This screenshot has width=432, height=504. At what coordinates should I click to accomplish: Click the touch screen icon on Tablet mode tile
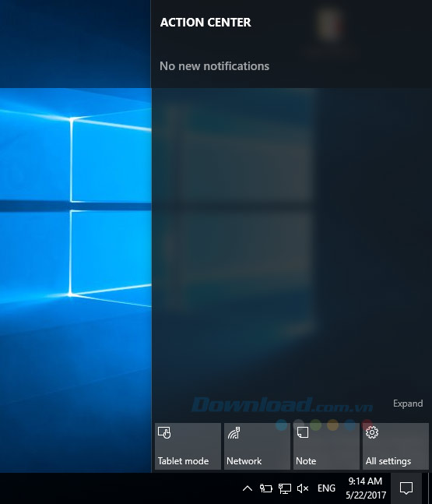164,432
